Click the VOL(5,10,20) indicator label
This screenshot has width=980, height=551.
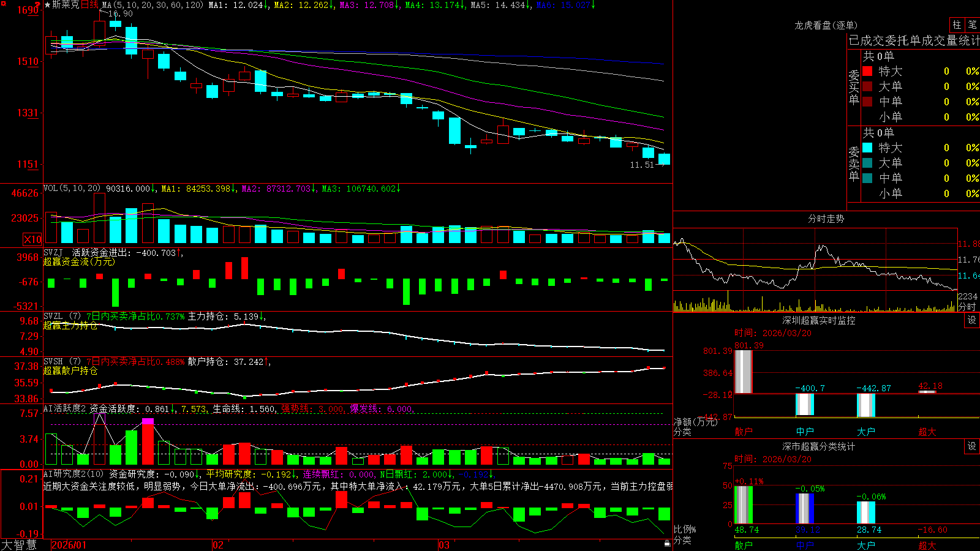coord(72,189)
